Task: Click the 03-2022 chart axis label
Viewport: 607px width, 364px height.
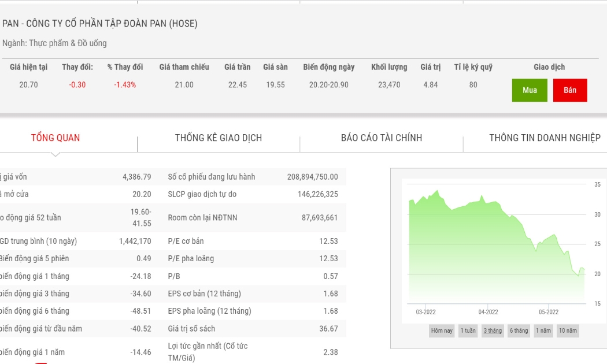Action: [425, 312]
